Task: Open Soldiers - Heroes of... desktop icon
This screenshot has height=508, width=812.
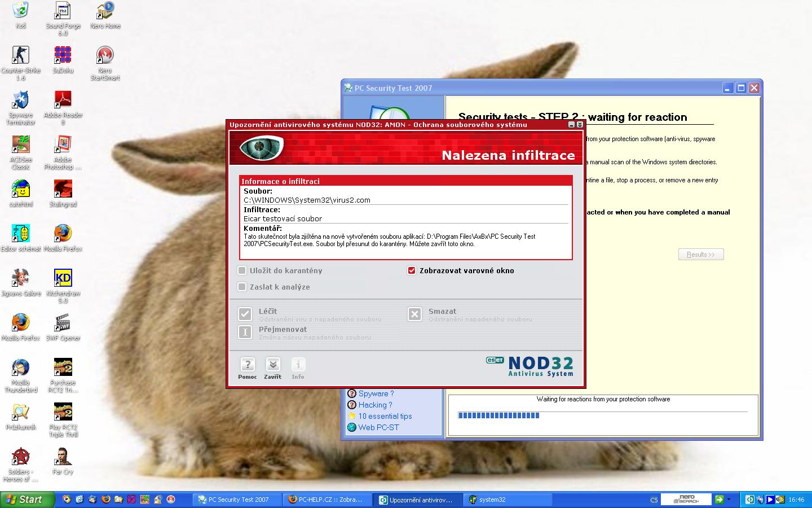Action: 21,465
